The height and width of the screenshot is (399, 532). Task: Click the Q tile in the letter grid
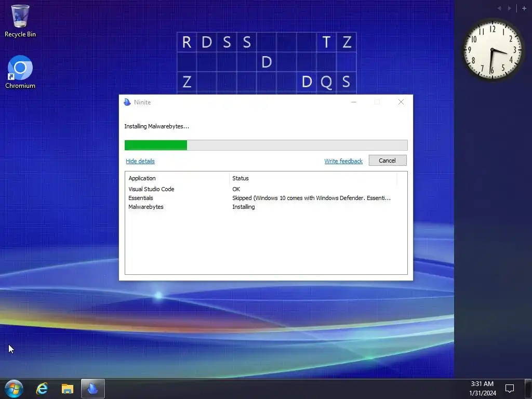pyautogui.click(x=326, y=82)
